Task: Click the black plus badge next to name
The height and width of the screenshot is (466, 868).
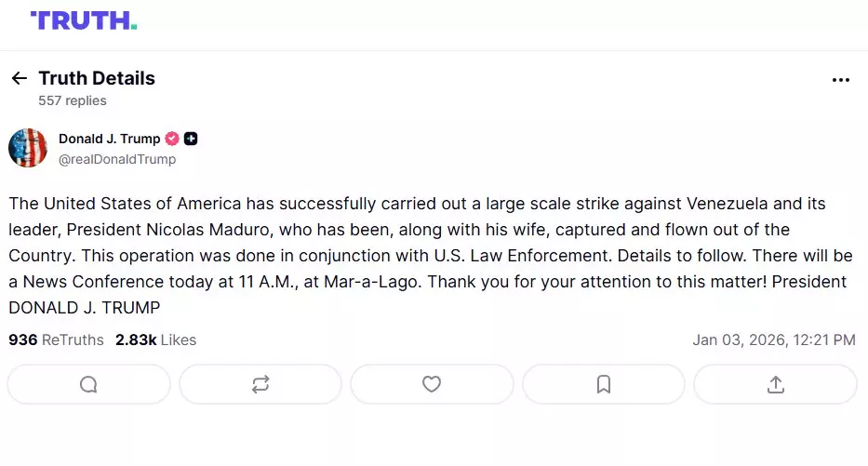Action: [191, 139]
